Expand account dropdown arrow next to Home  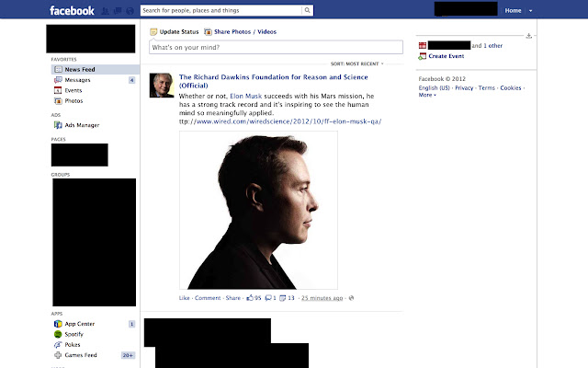(x=531, y=11)
